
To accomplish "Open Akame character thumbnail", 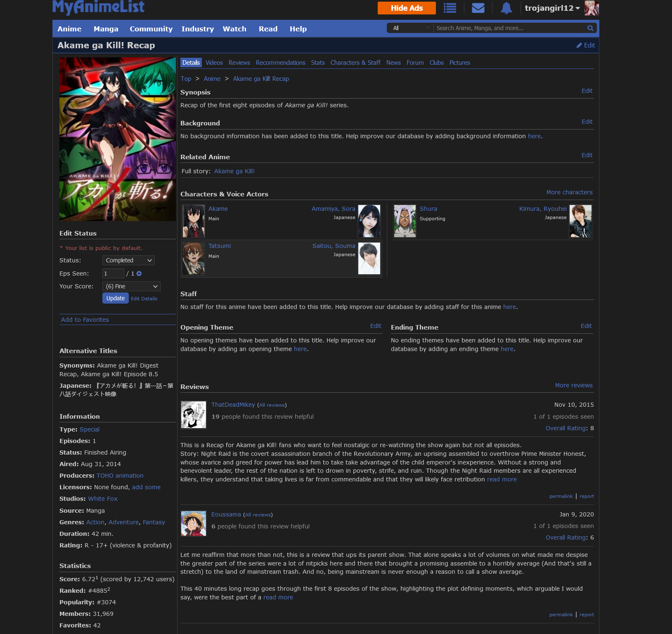I will (x=194, y=221).
